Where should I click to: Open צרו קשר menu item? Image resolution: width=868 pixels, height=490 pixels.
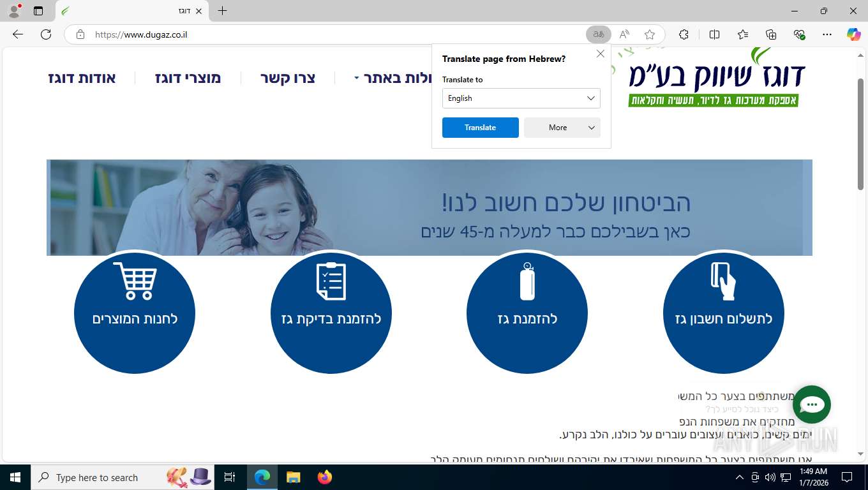[288, 78]
